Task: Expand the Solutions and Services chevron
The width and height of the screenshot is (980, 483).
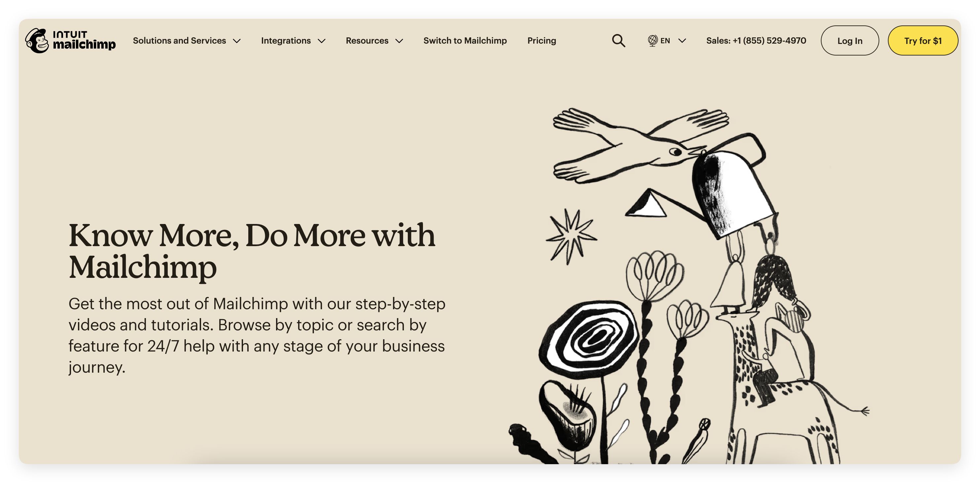Action: (237, 41)
